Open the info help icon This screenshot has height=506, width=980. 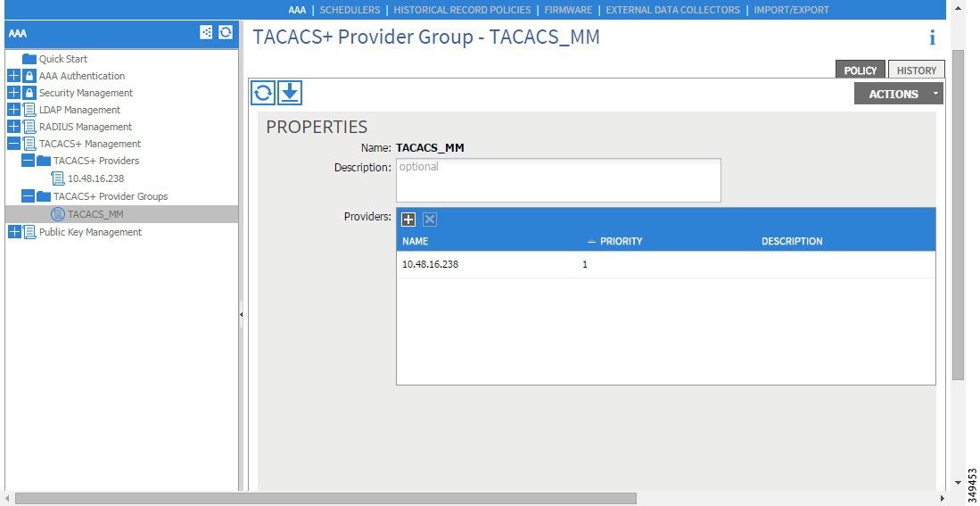933,37
